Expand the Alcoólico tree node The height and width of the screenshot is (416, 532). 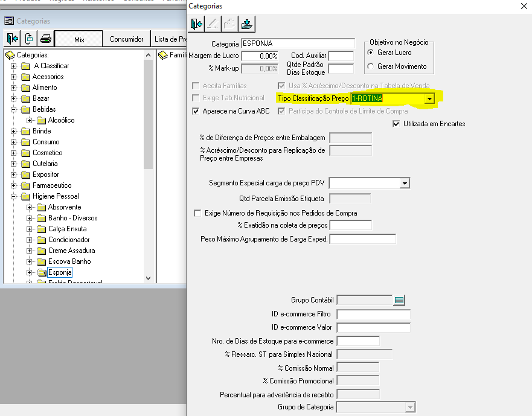(x=29, y=120)
